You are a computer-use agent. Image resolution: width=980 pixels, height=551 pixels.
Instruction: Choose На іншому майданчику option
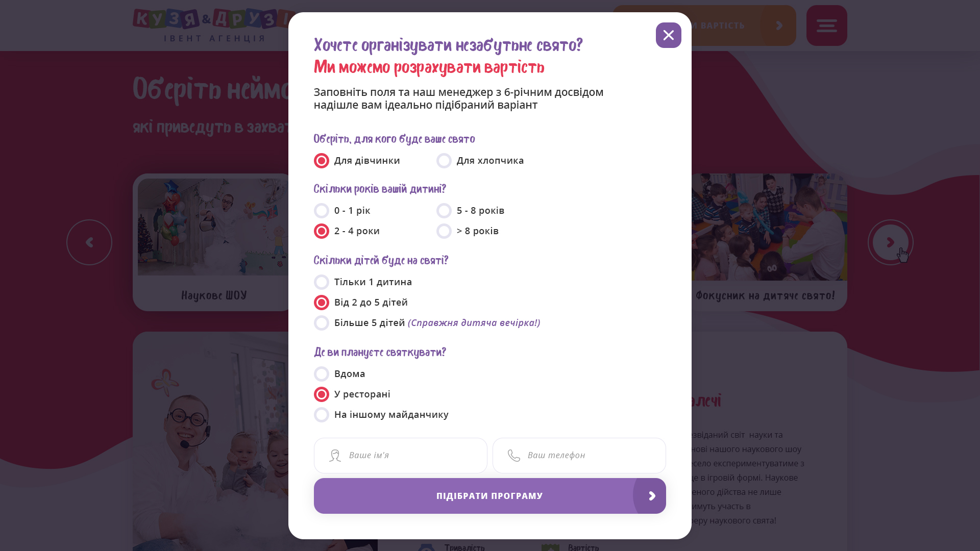pos(381,415)
